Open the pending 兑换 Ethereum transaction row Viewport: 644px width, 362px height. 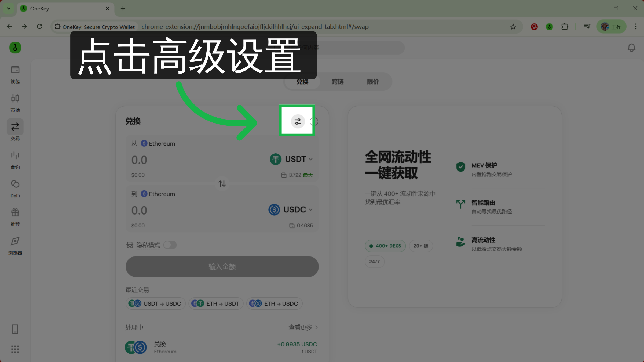222,347
